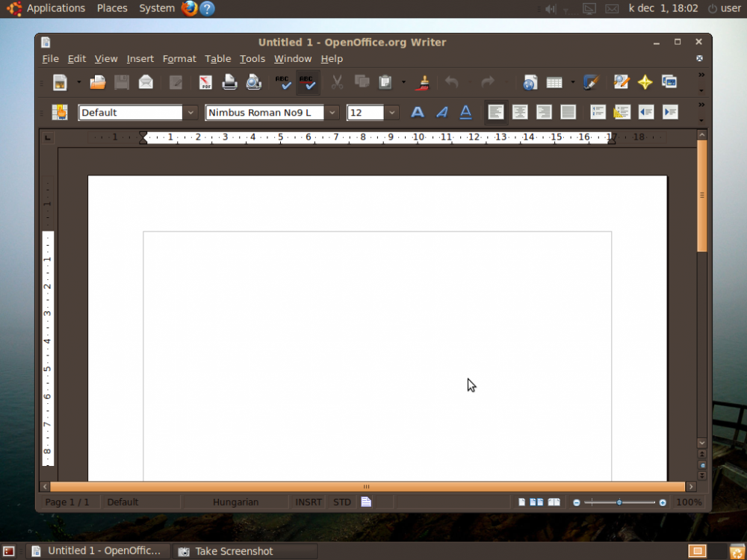The height and width of the screenshot is (560, 747).
Task: Launch Firefox from the top panel
Action: click(189, 8)
